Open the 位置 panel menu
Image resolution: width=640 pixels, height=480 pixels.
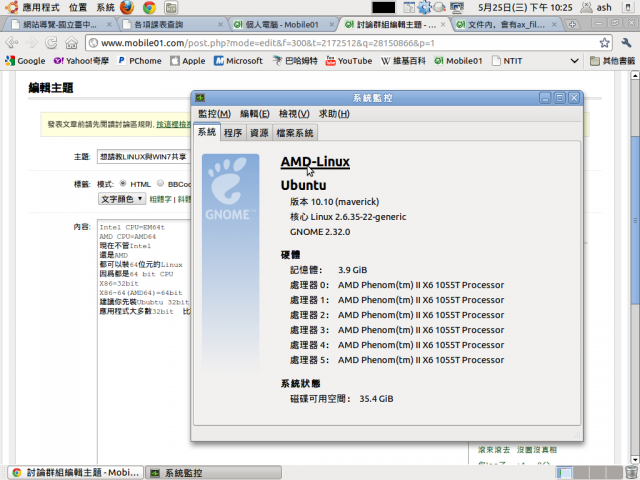click(78, 7)
